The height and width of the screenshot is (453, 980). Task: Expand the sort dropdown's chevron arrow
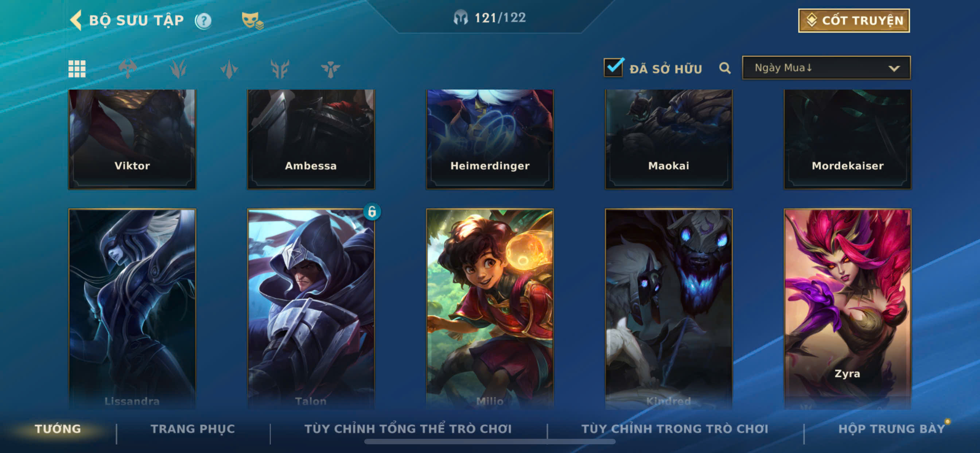tap(894, 69)
